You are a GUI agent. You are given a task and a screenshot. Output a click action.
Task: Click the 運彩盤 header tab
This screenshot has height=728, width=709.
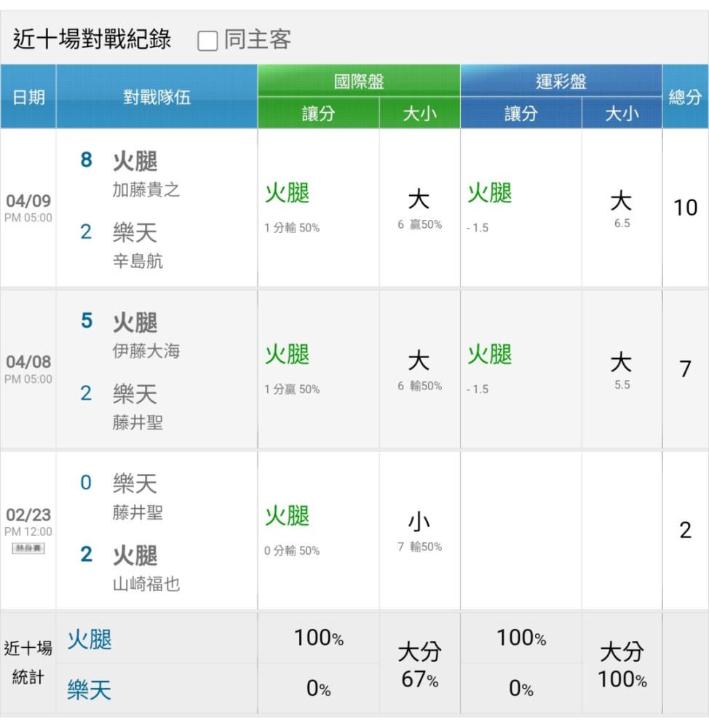(561, 82)
